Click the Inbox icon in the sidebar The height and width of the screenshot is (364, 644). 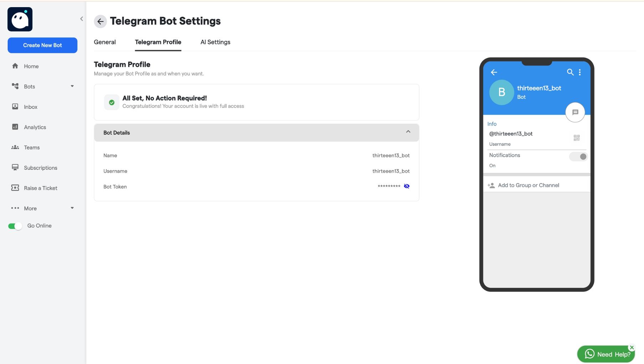pyautogui.click(x=15, y=106)
